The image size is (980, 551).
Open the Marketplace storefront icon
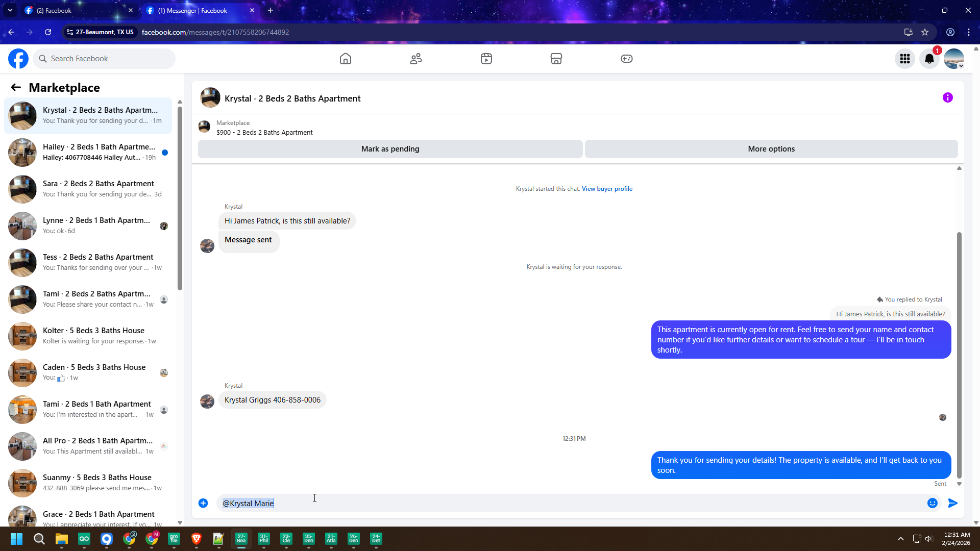(556, 59)
